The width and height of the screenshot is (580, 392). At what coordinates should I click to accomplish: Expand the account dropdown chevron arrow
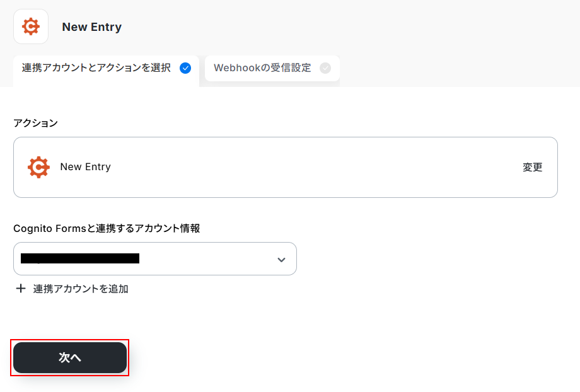(281, 260)
